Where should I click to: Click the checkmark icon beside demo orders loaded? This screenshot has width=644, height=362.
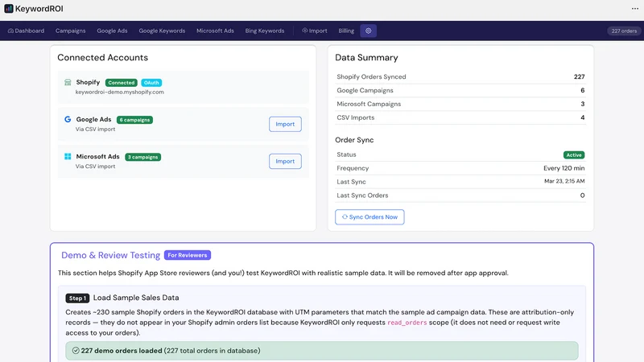pyautogui.click(x=76, y=351)
